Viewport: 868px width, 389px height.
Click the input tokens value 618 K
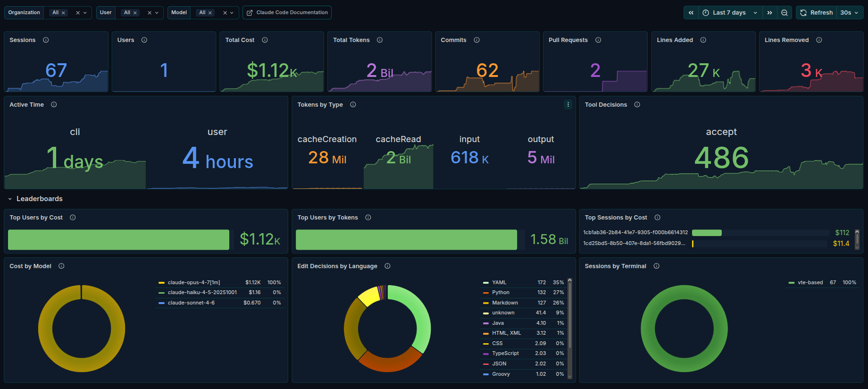point(469,158)
